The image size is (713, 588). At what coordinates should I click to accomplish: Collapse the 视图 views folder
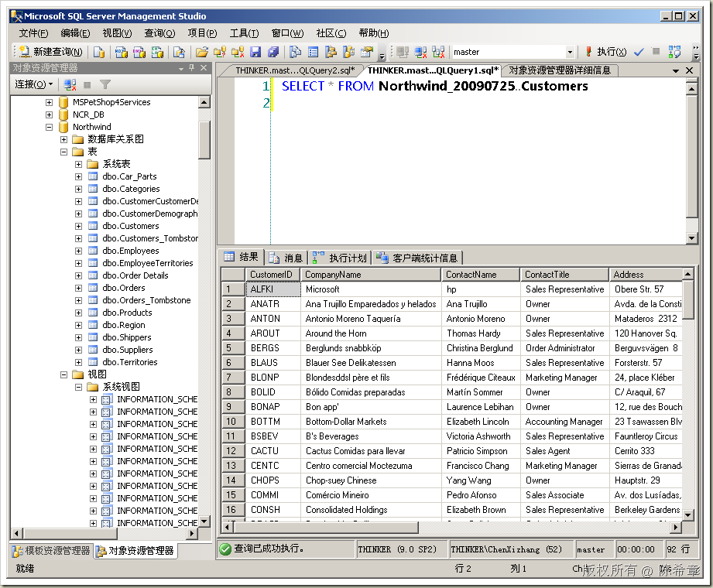coord(64,374)
